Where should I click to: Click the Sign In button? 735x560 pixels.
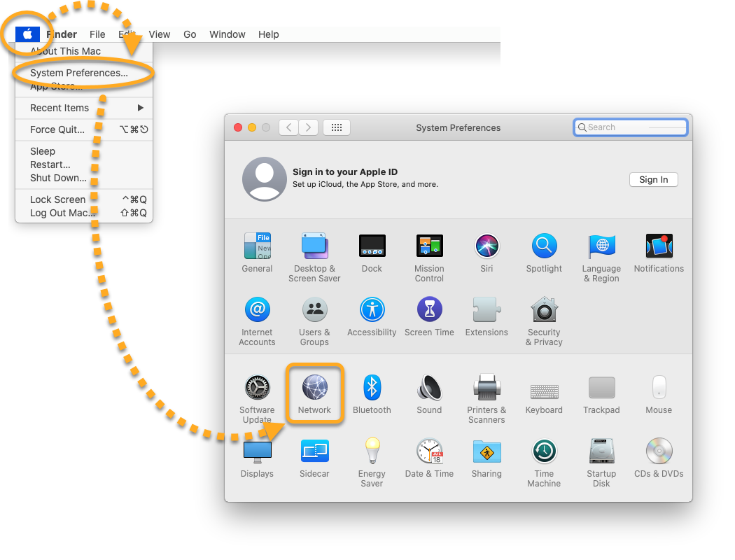(653, 179)
